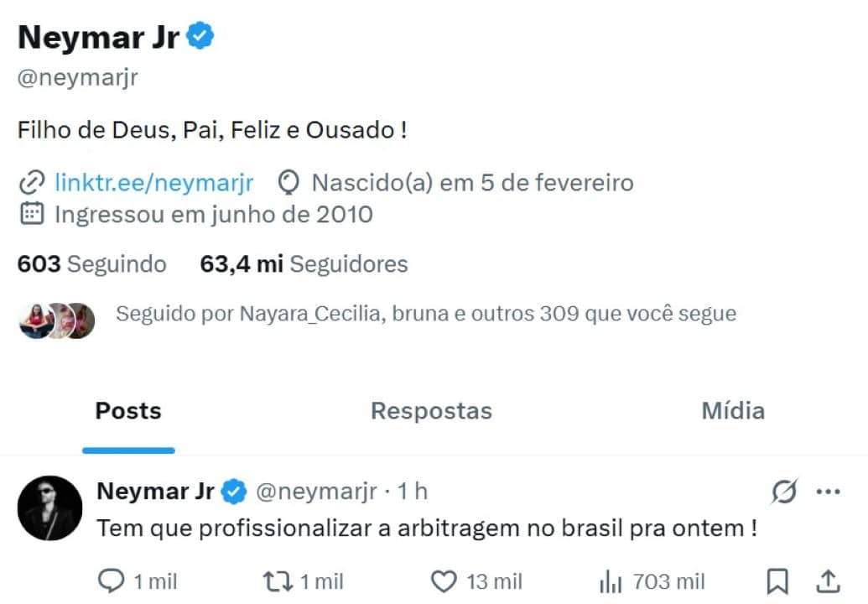Click the calendar icon next to join date

click(x=30, y=214)
